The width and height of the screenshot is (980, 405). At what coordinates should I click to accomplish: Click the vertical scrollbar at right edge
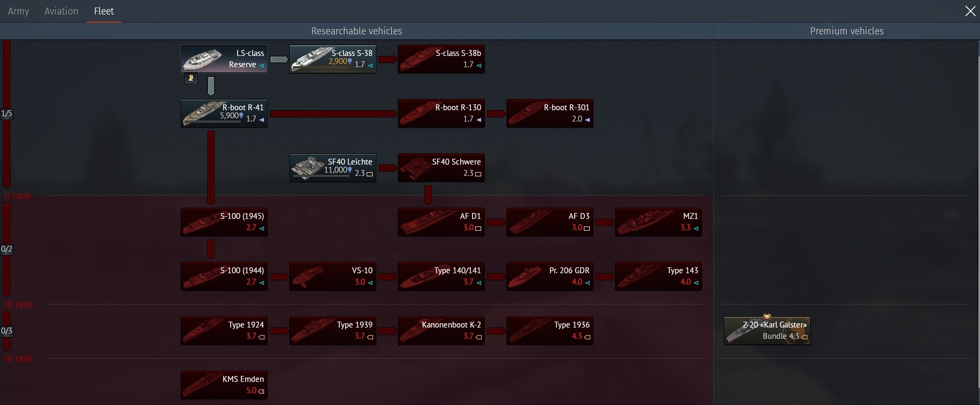[x=978, y=221]
